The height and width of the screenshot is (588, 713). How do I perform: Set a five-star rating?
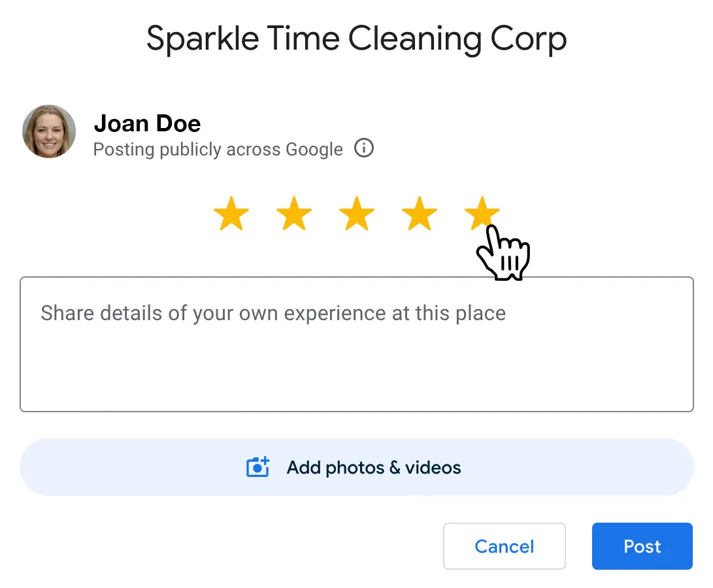(482, 213)
